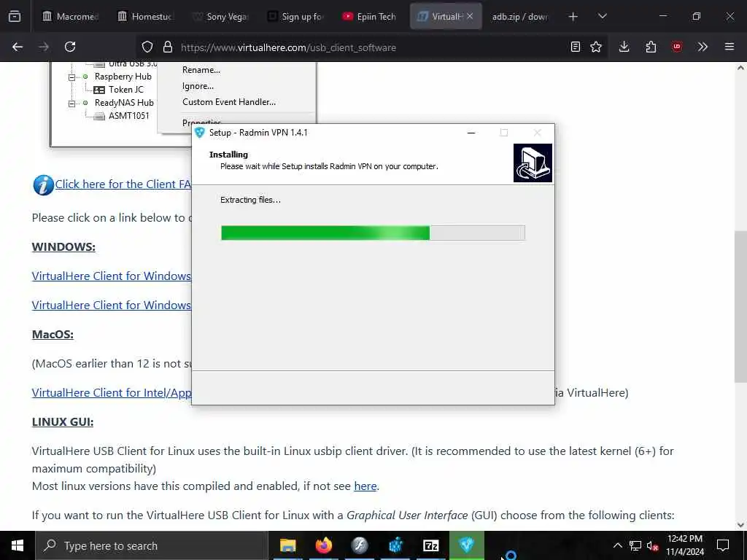Open the clock showing 12:42 PM

pos(685,545)
